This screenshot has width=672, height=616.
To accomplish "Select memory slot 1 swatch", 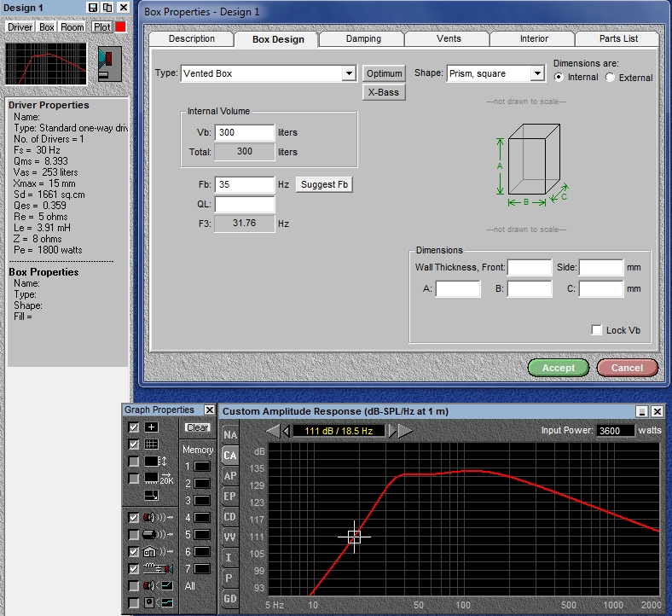I will tap(202, 467).
